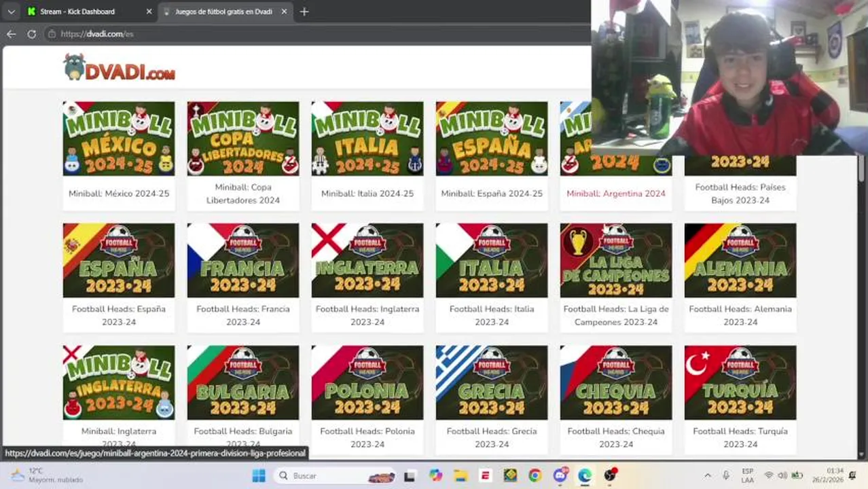Screen dimensions: 868x489
Task: Go back with the browser back arrow
Action: pos(11,33)
